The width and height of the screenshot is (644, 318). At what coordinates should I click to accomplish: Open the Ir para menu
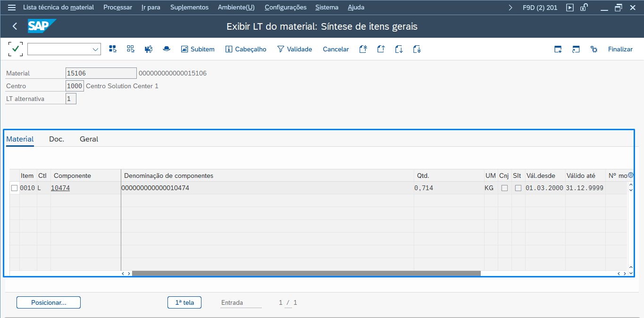pyautogui.click(x=151, y=8)
